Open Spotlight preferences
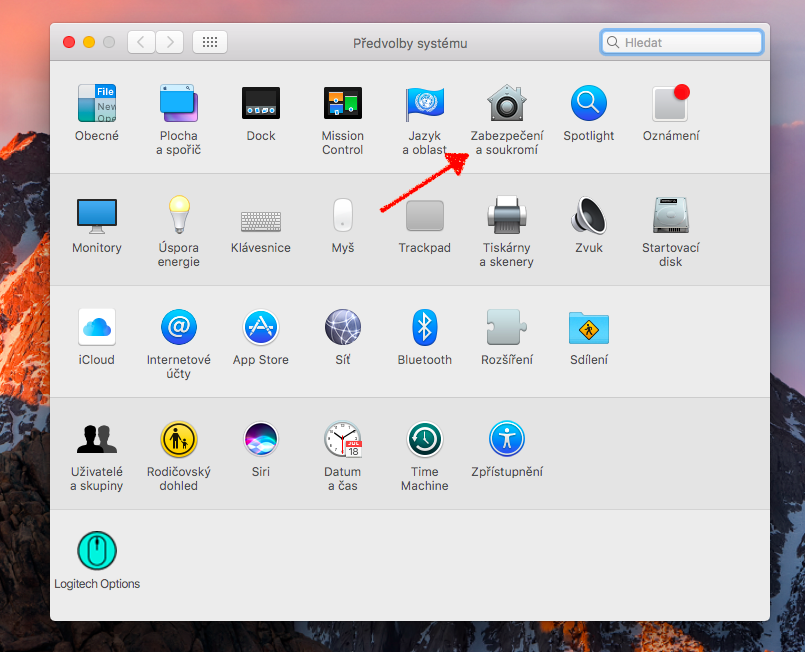Viewport: 805px width, 652px height. point(588,104)
